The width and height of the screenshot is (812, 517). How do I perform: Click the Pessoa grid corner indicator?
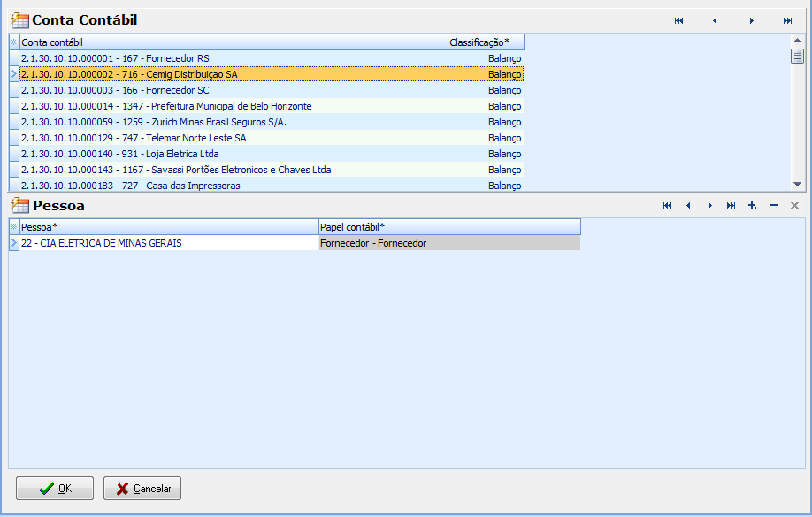[14, 226]
